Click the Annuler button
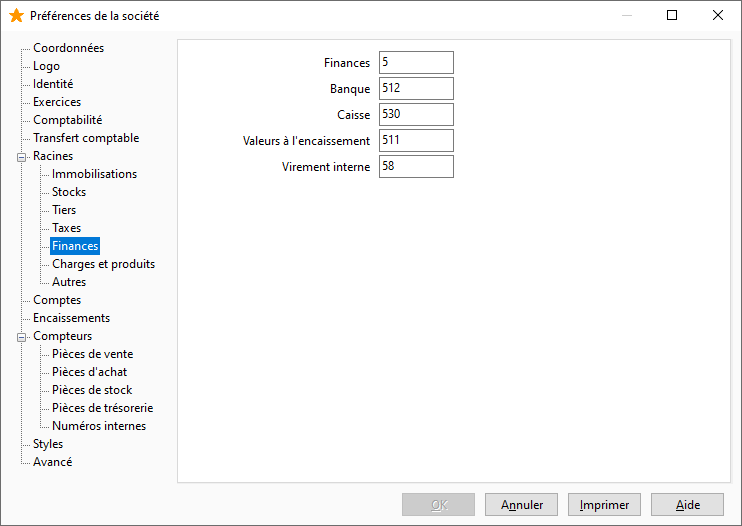Image resolution: width=742 pixels, height=526 pixels. [x=521, y=505]
